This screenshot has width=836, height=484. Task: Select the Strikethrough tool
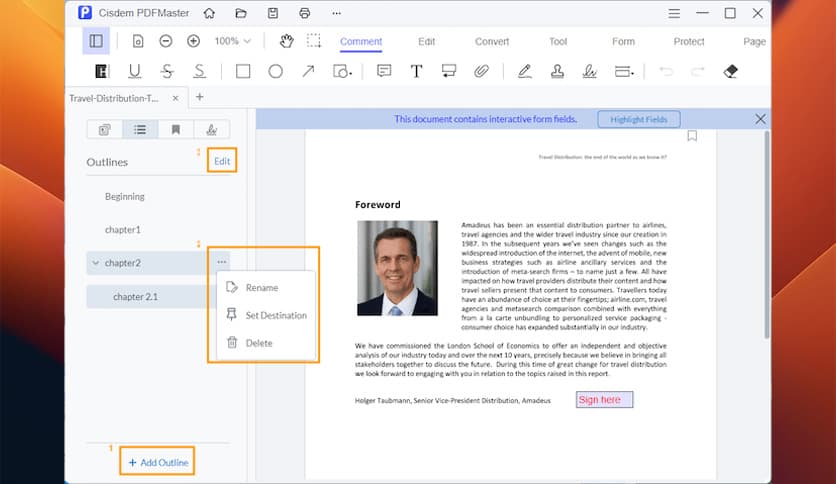[167, 71]
